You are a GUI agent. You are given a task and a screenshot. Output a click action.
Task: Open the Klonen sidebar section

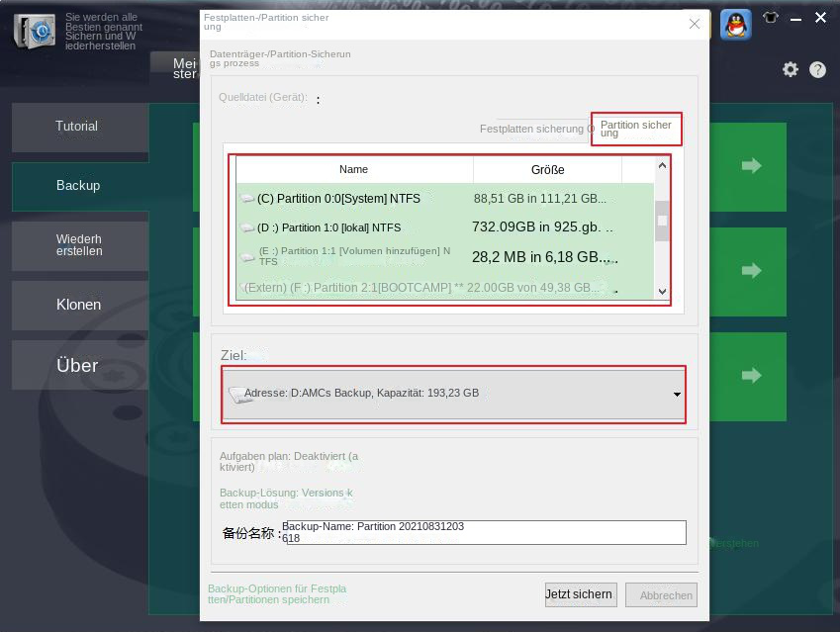tap(79, 305)
